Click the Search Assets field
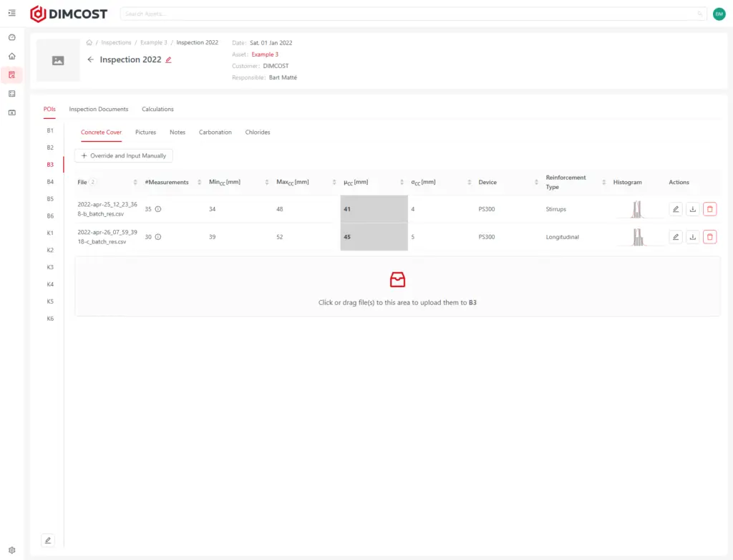The width and height of the screenshot is (733, 560). click(413, 14)
